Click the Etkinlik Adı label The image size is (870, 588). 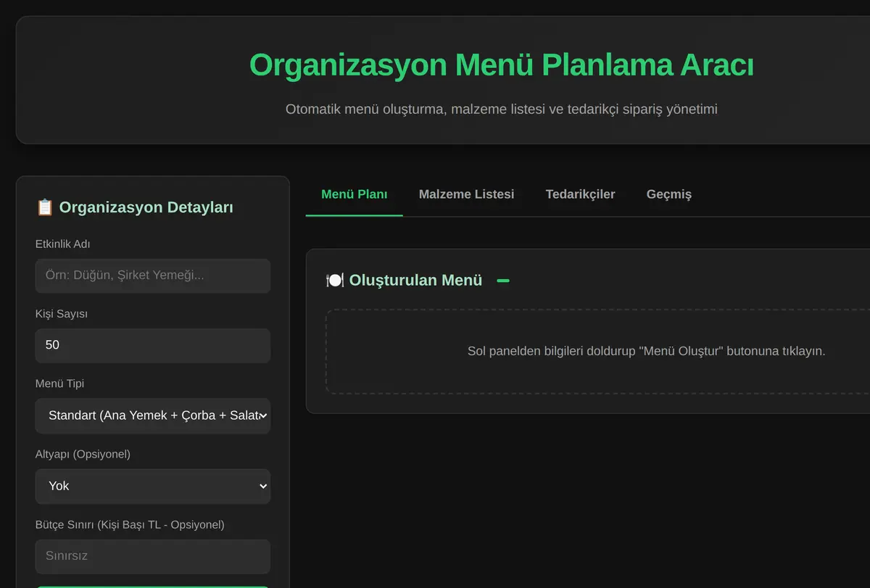(63, 244)
